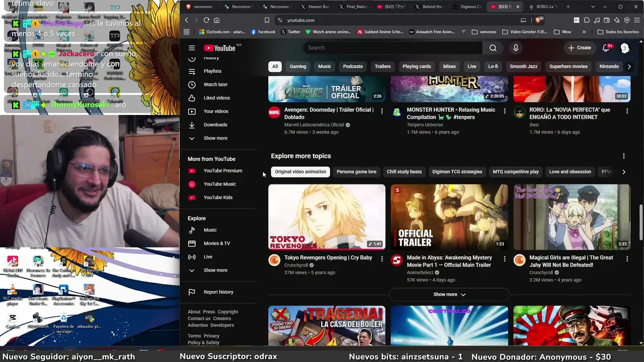
Task: Reload the page in the browser
Action: coord(206,20)
